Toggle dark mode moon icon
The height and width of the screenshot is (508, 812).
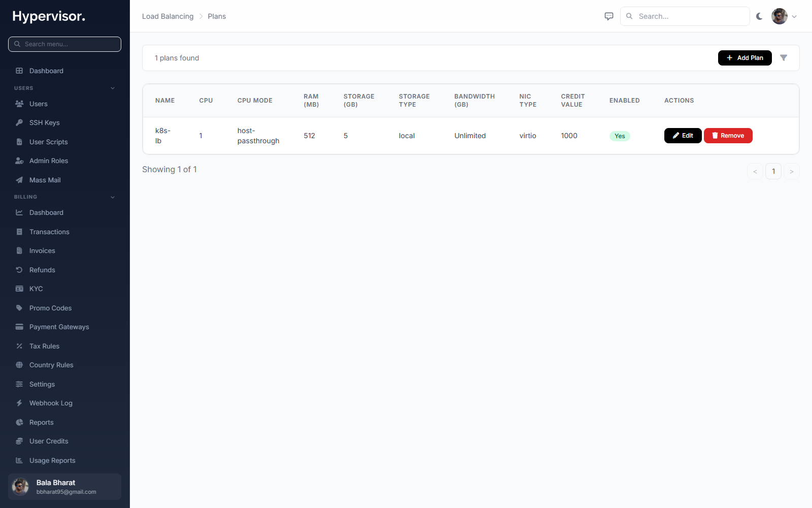(759, 16)
